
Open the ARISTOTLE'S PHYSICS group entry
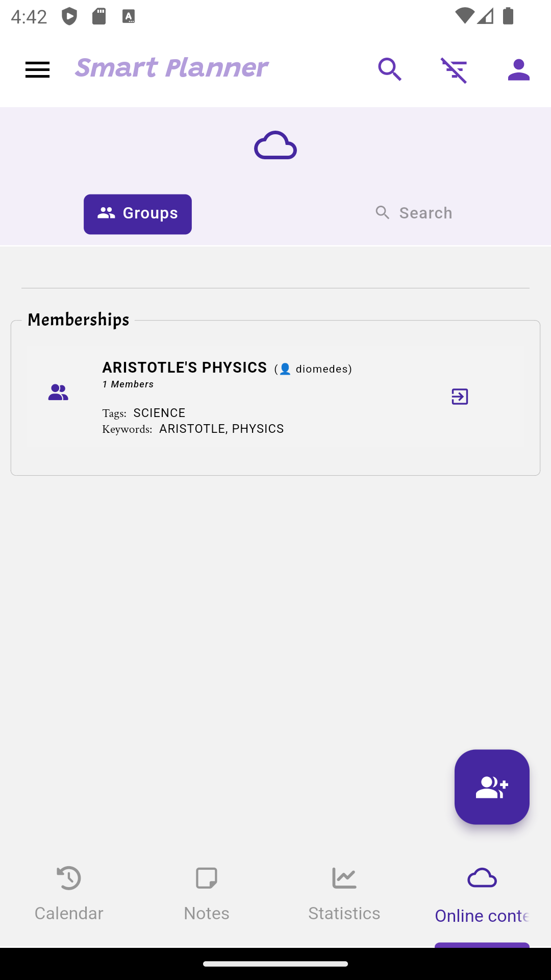pyautogui.click(x=184, y=367)
